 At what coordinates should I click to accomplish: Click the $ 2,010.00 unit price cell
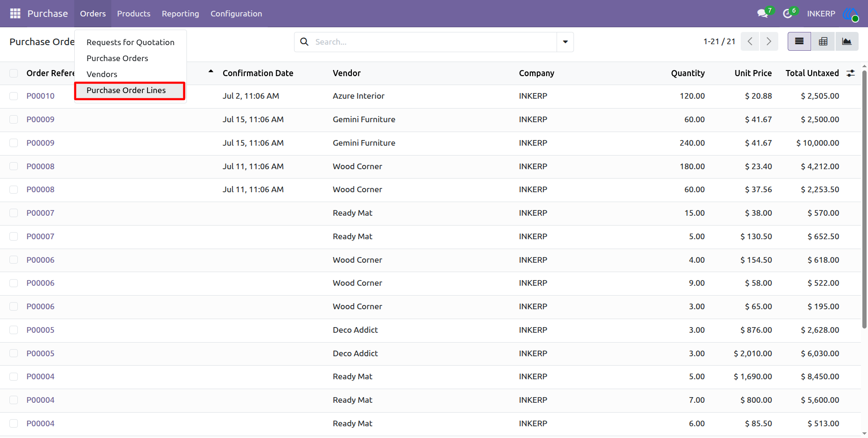[753, 353]
